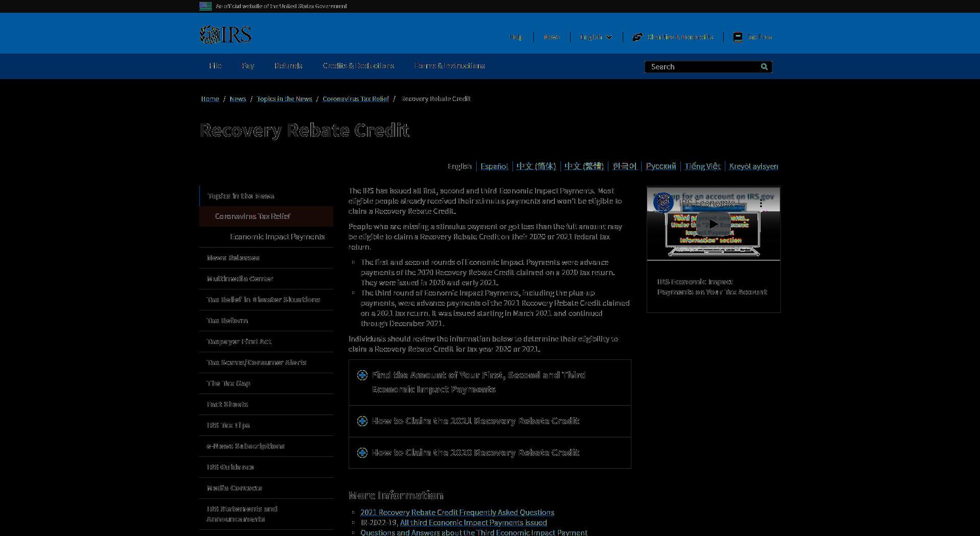Image resolution: width=980 pixels, height=536 pixels.
Task: Open the Credits & Deductions menu
Action: point(358,66)
